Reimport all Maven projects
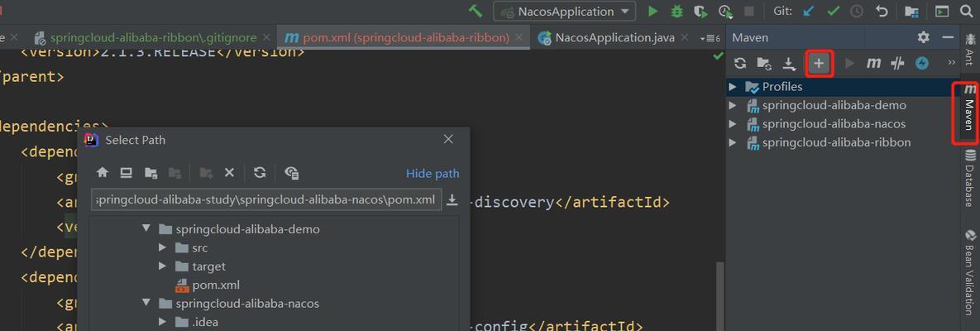 pyautogui.click(x=740, y=63)
